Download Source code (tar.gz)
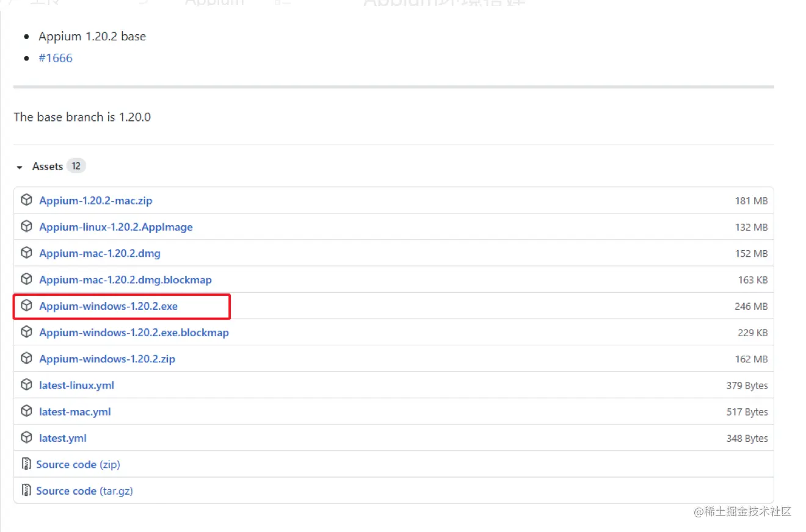Screen dimensions: 806x532 click(x=84, y=491)
